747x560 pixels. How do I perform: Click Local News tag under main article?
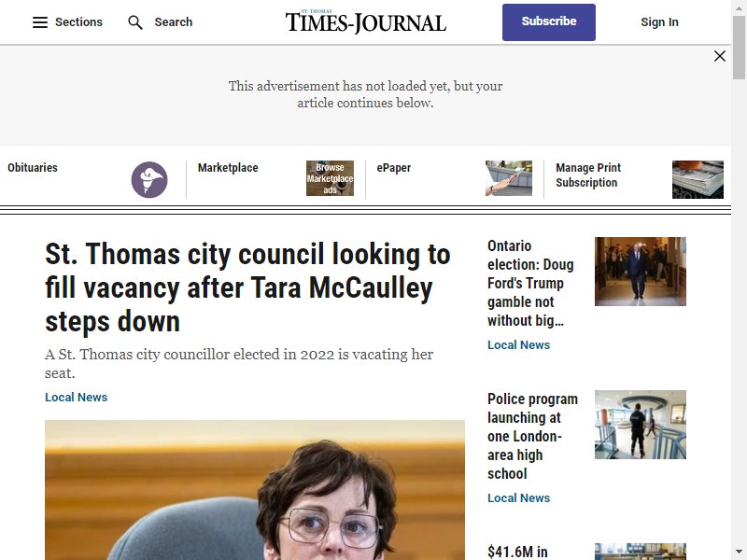pyautogui.click(x=77, y=398)
